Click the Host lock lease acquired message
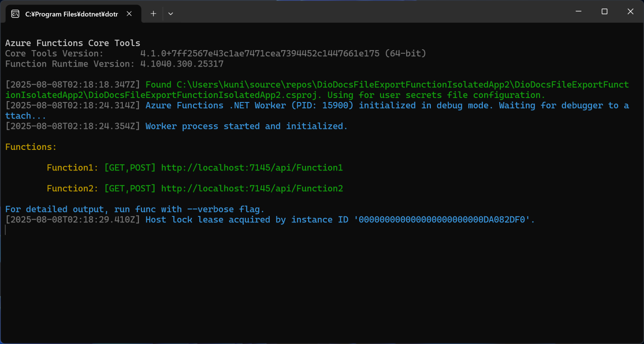Viewport: 644px width, 344px height. (340, 220)
